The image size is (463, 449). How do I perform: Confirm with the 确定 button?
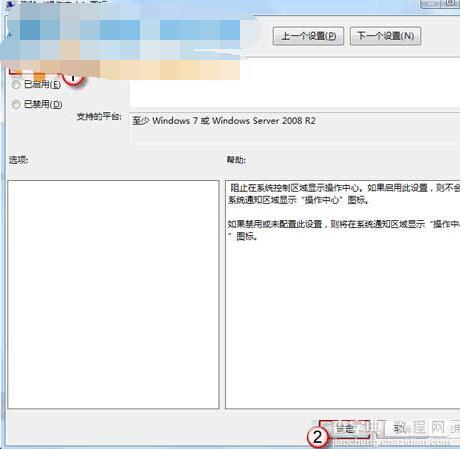pyautogui.click(x=345, y=429)
